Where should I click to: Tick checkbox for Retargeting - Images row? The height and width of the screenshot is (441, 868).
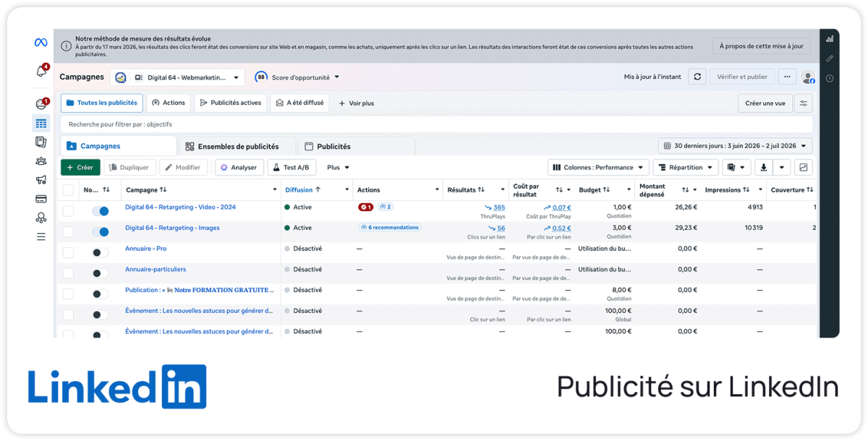68,232
